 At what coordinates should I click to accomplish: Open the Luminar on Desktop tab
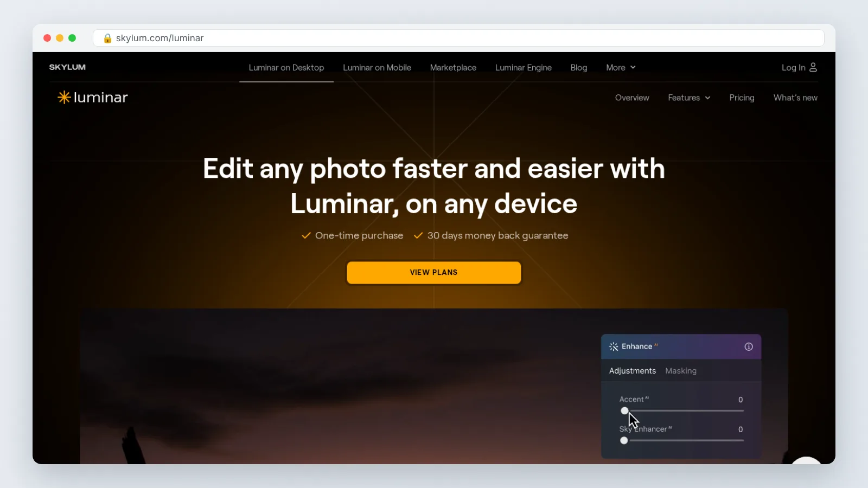click(286, 68)
